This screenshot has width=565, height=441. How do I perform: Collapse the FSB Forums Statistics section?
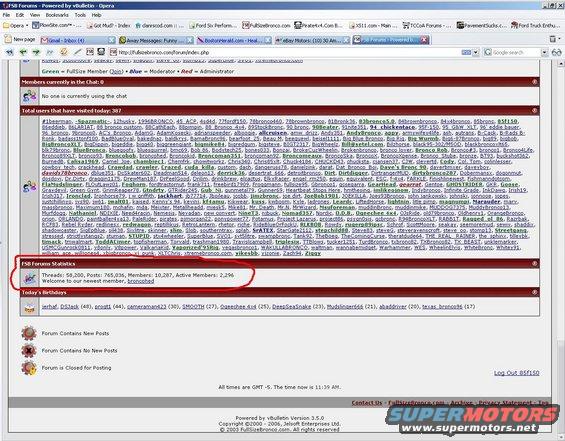click(x=535, y=264)
